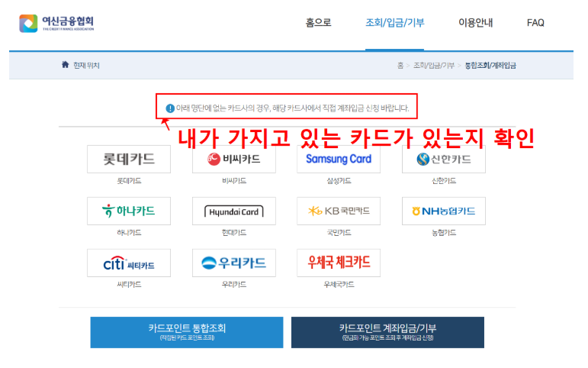588x368 pixels.
Task: Open the FAQ menu
Action: point(535,23)
